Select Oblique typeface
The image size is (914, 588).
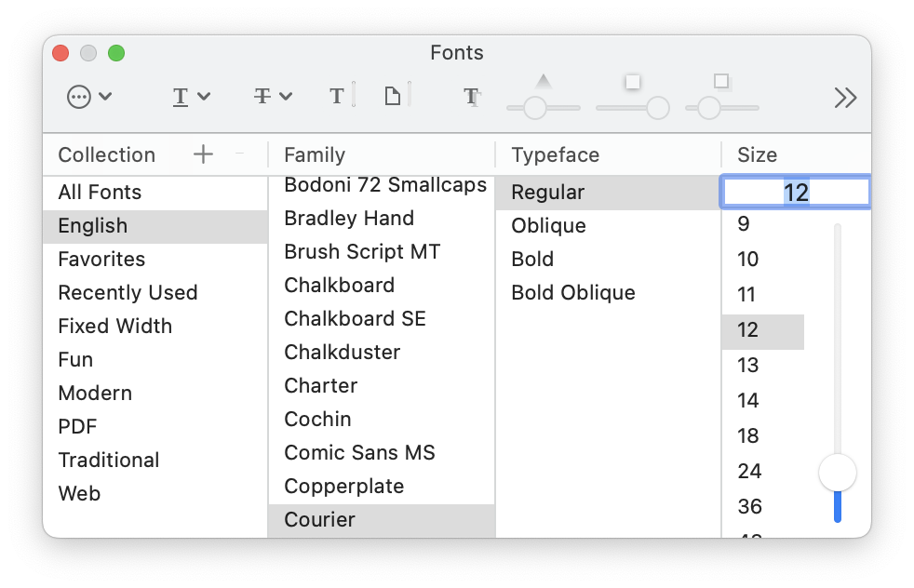[x=608, y=226]
